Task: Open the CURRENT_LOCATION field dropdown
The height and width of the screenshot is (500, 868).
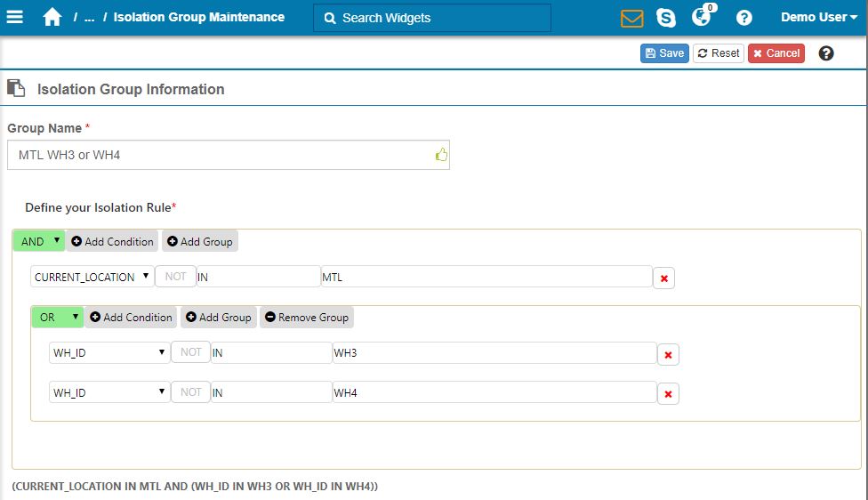Action: [92, 277]
